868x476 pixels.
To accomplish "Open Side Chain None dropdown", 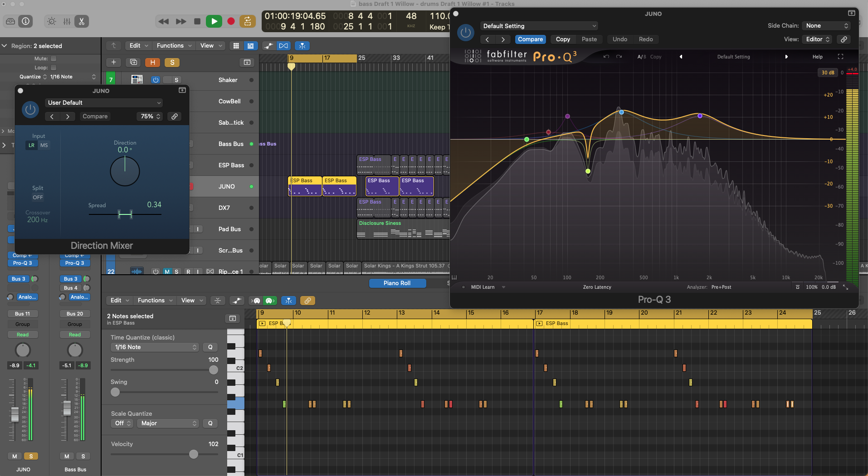I will click(826, 26).
